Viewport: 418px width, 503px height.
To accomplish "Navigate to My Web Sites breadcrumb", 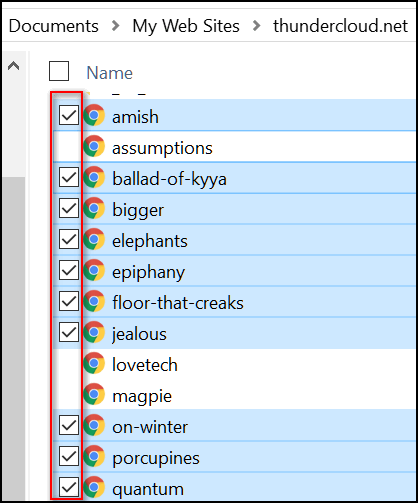I will click(186, 26).
